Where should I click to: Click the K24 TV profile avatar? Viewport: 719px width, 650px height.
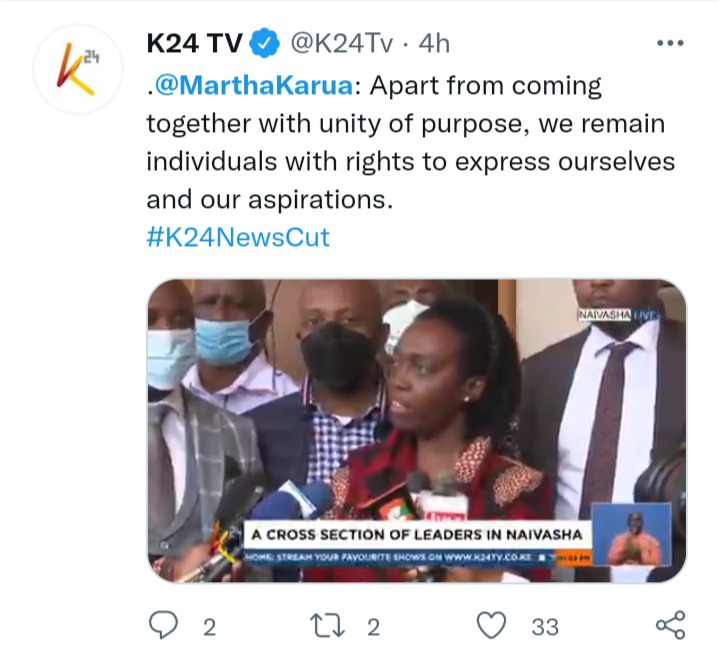pyautogui.click(x=77, y=69)
